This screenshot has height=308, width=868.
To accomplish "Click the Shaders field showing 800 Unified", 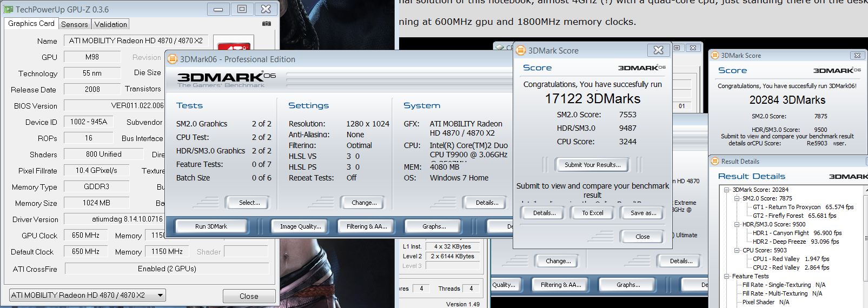I will coord(103,154).
